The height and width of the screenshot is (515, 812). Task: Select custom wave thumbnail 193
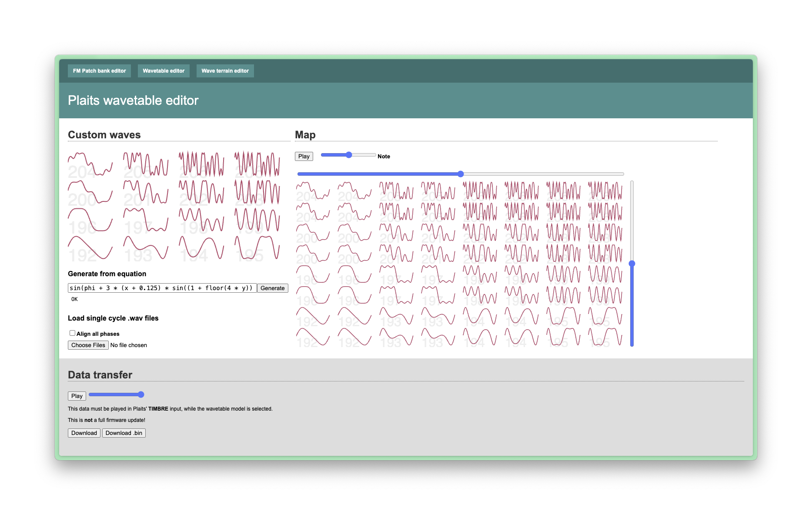(146, 248)
